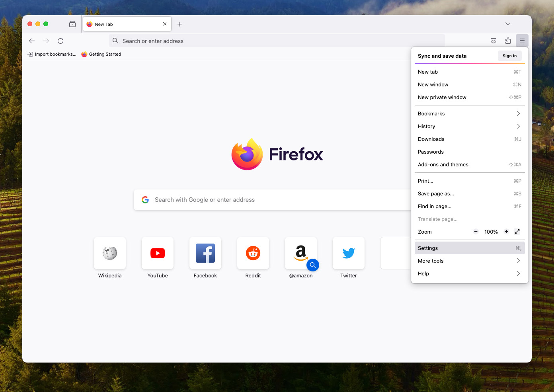Close the hamburger application menu button
Image resolution: width=554 pixels, height=392 pixels.
tap(522, 41)
